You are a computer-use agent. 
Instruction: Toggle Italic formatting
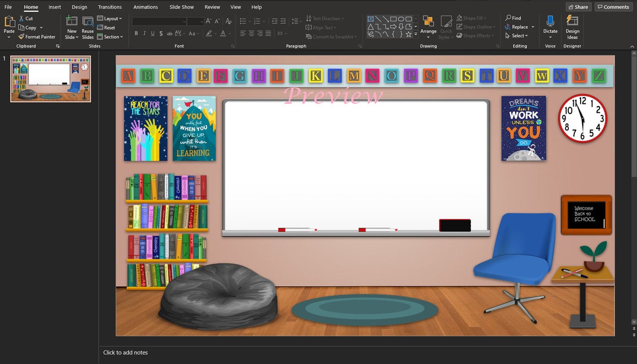[144, 33]
